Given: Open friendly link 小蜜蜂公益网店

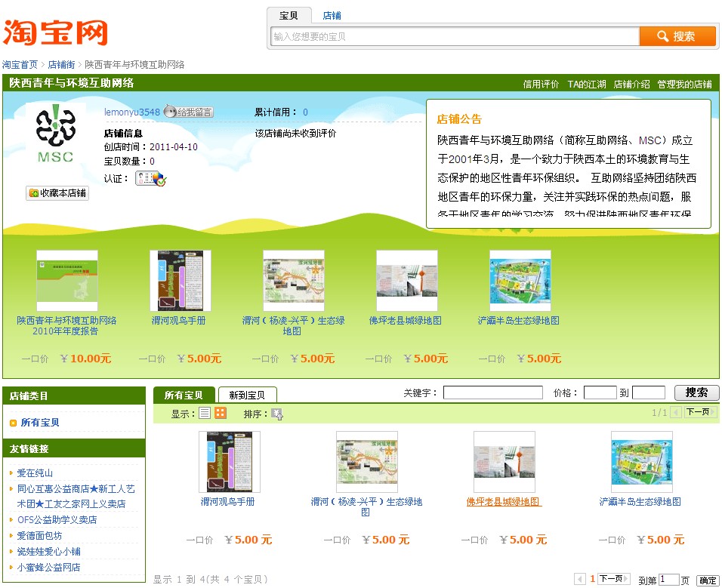Looking at the screenshot, I should (x=49, y=568).
